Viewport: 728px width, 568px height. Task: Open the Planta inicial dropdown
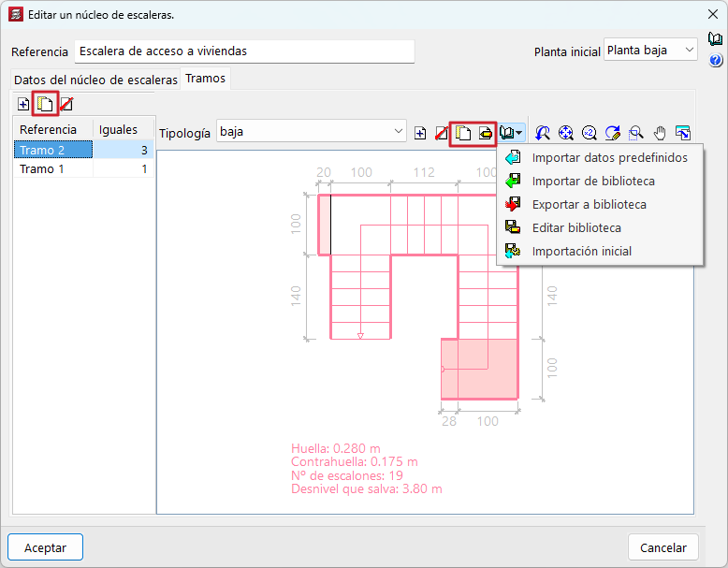(x=650, y=51)
